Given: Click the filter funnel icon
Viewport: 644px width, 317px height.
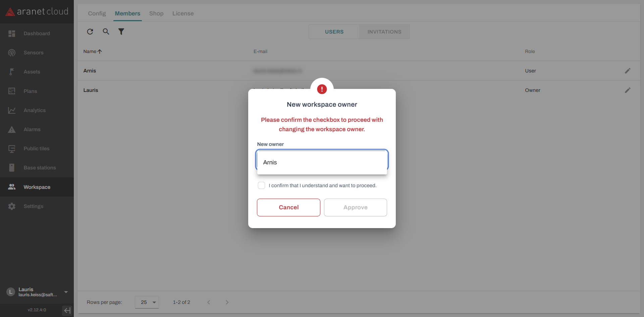Looking at the screenshot, I should [x=121, y=32].
